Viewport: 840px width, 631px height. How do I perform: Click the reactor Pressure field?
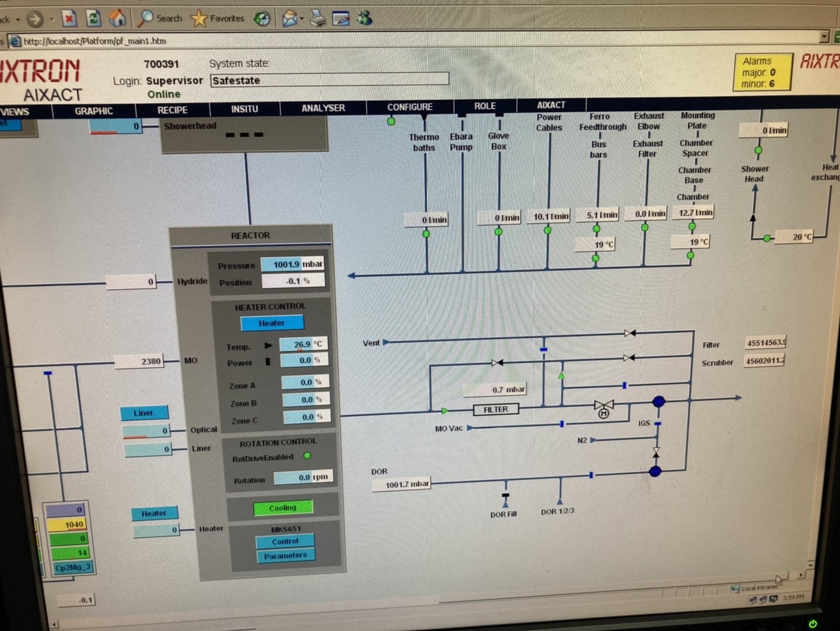click(293, 264)
